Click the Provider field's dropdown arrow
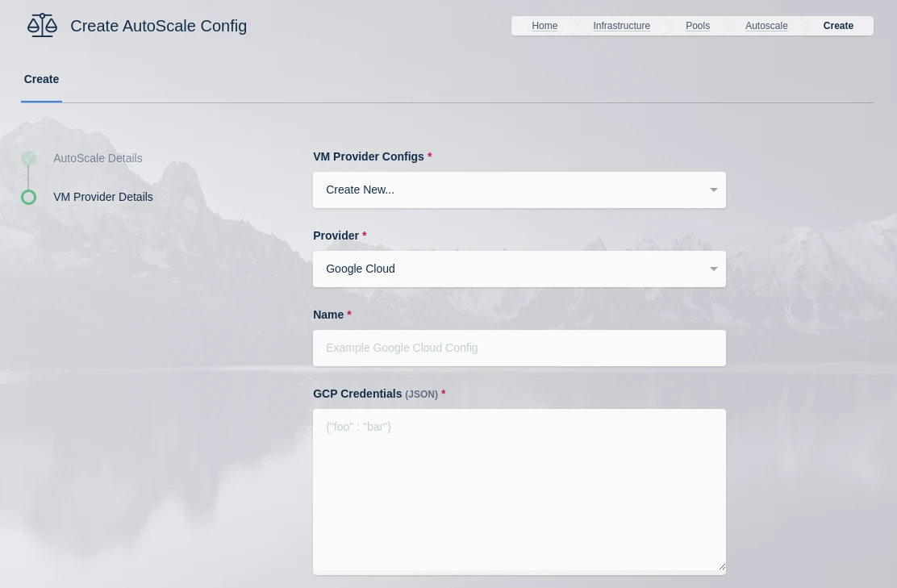The image size is (897, 588). click(x=713, y=269)
